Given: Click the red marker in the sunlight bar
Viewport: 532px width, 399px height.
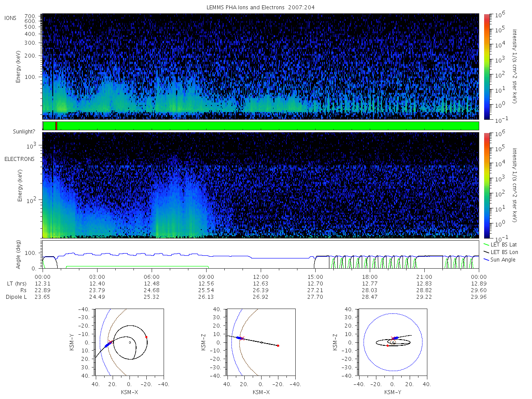Looking at the screenshot, I should tap(56, 126).
